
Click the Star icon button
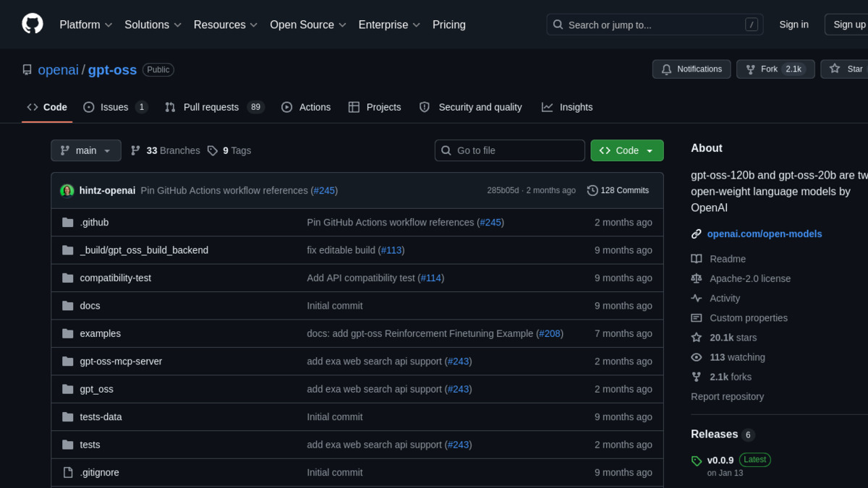835,69
